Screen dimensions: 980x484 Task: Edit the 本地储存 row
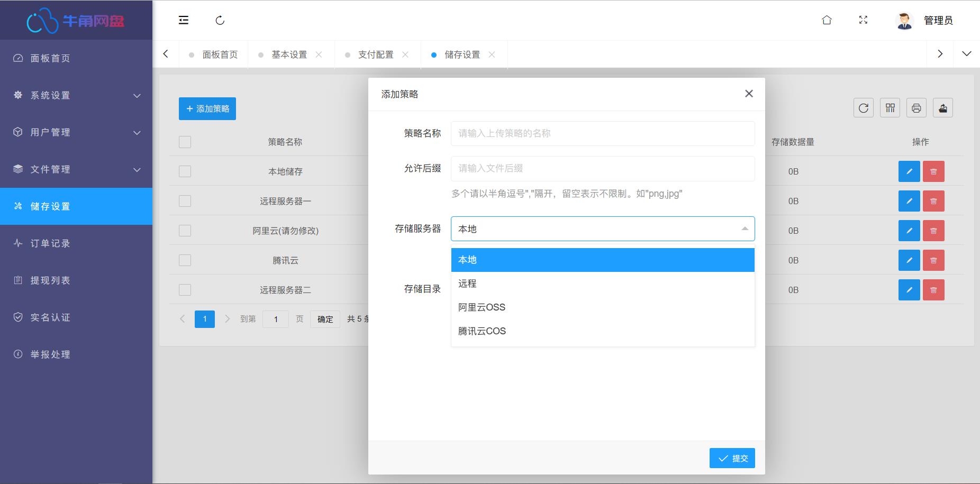pyautogui.click(x=909, y=171)
